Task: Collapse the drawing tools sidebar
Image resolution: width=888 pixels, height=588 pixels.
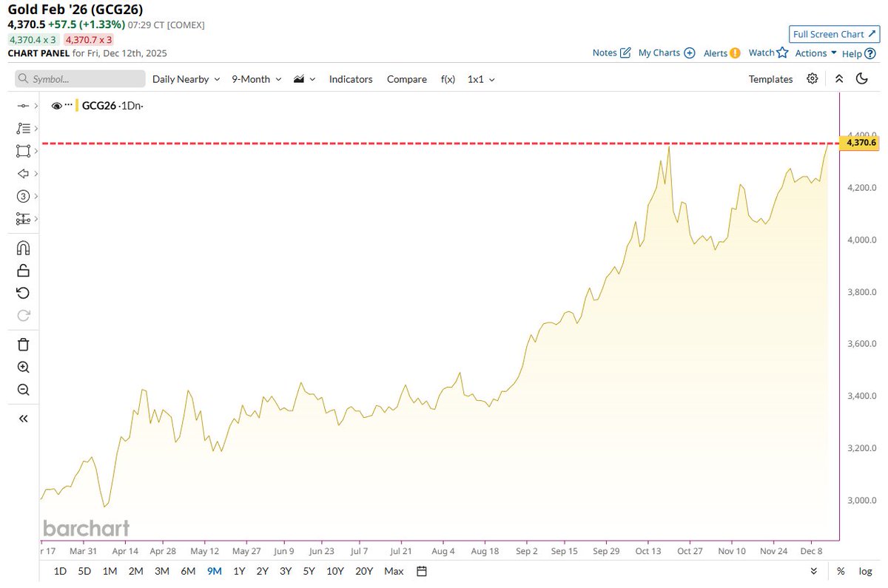Action: (23, 418)
